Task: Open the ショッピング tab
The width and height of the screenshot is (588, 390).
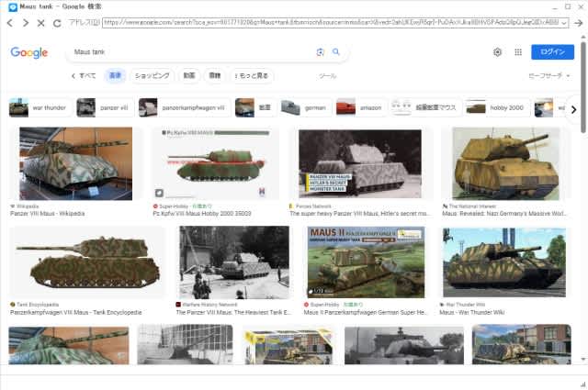Action: [x=152, y=75]
